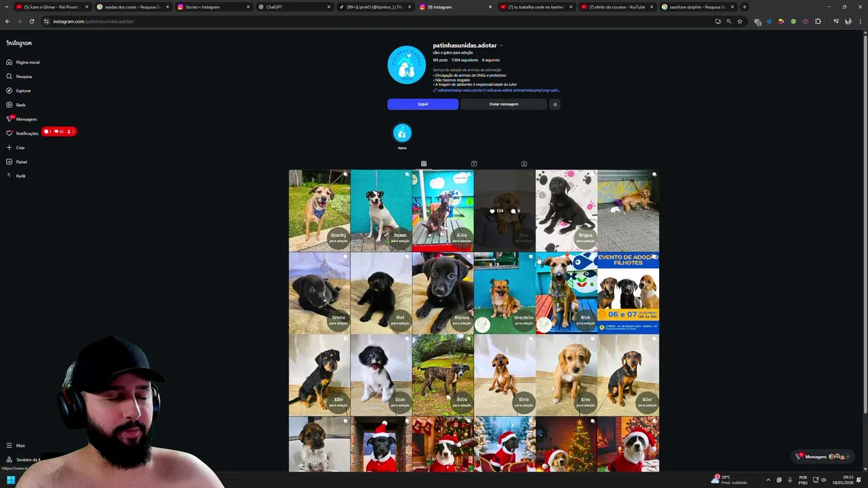The image size is (868, 488).
Task: Switch to the Stories • Instagram tab
Action: pos(213,7)
